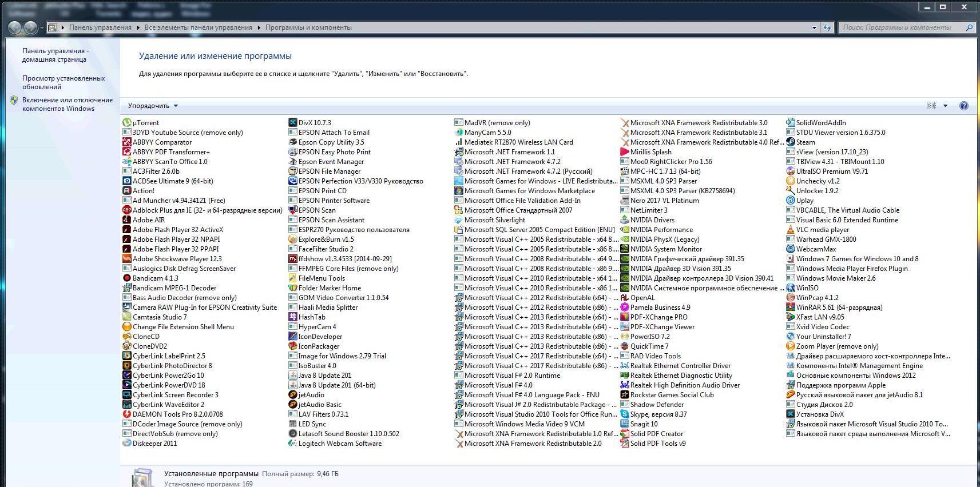Viewport: 980px width, 487px height.
Task: Click the jetAudio Basic icon
Action: coord(293,404)
